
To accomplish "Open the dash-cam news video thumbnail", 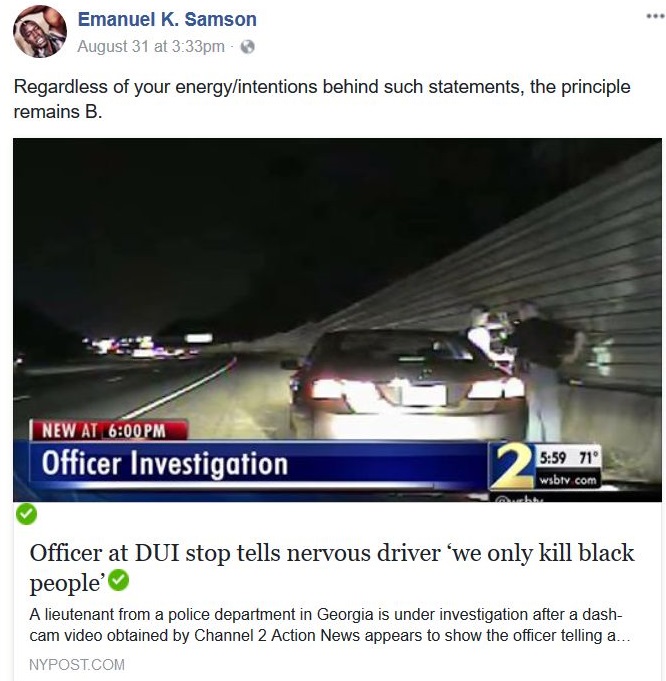I will 337,320.
